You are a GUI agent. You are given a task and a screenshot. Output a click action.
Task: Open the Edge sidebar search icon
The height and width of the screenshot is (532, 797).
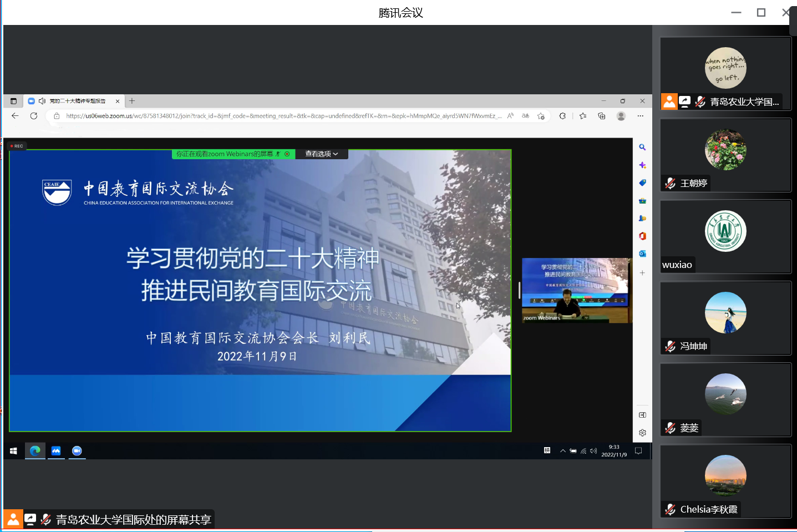(x=642, y=148)
